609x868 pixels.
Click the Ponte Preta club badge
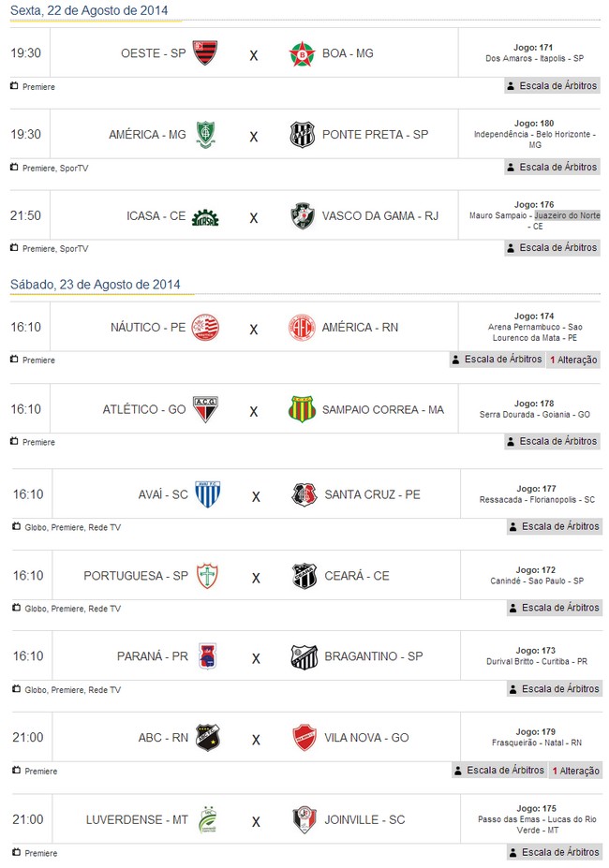click(x=302, y=135)
